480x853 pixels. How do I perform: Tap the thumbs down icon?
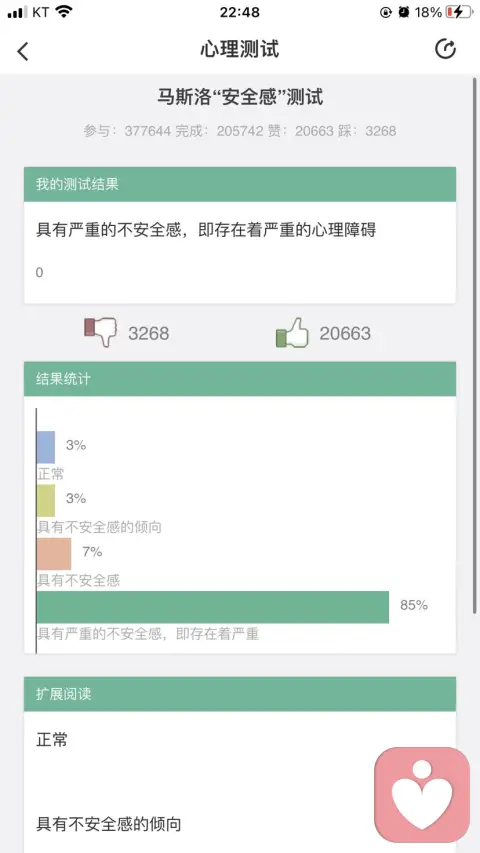pyautogui.click(x=101, y=332)
